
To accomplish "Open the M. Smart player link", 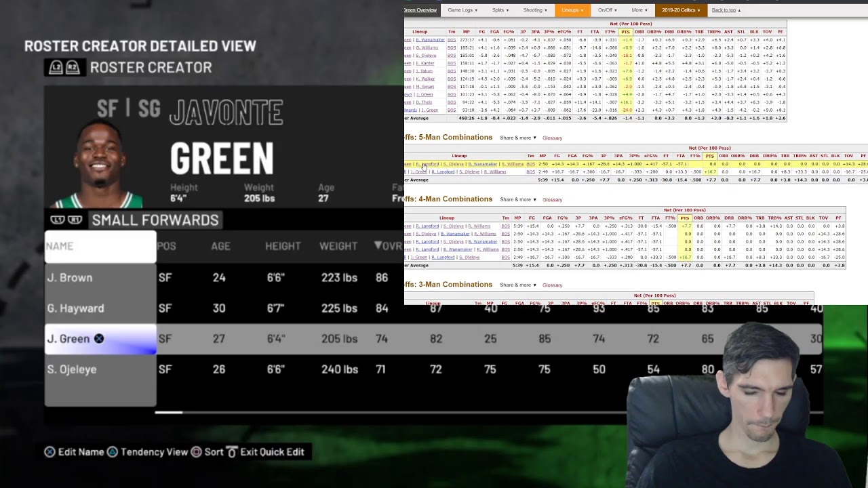I will (425, 87).
